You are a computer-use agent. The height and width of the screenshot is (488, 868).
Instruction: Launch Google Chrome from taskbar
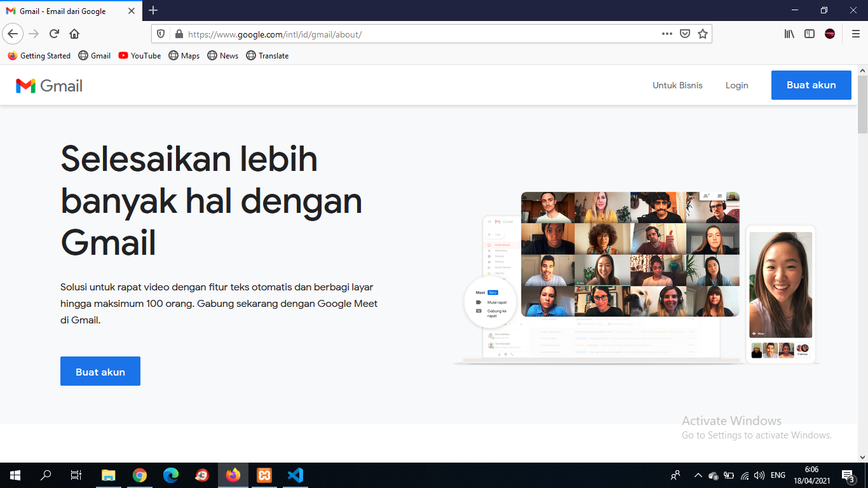140,475
